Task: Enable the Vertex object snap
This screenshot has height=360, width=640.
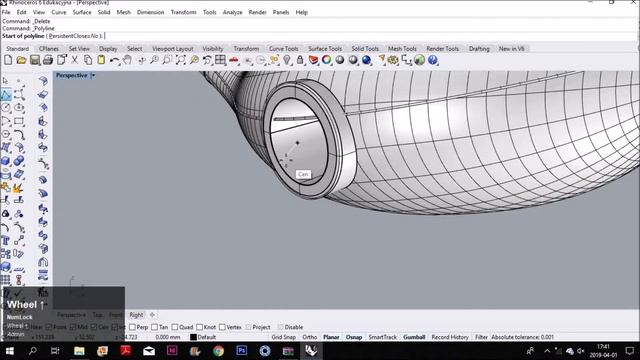Action: tap(231, 327)
